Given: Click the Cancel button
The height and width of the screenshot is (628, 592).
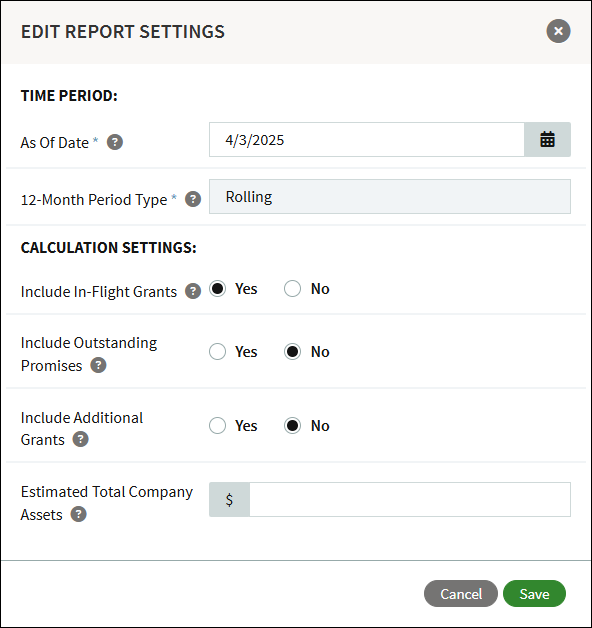Looking at the screenshot, I should 461,594.
